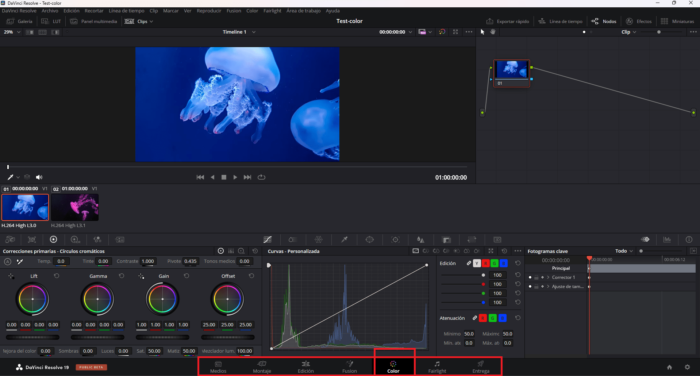Select the pink jellyfish clip thumbnail 02
Screen dimensions: 700x376
coord(75,207)
